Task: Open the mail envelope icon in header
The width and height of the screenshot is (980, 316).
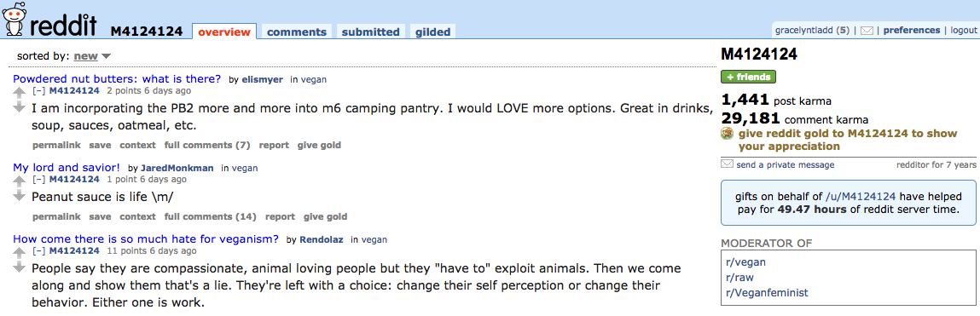Action: coord(867,31)
